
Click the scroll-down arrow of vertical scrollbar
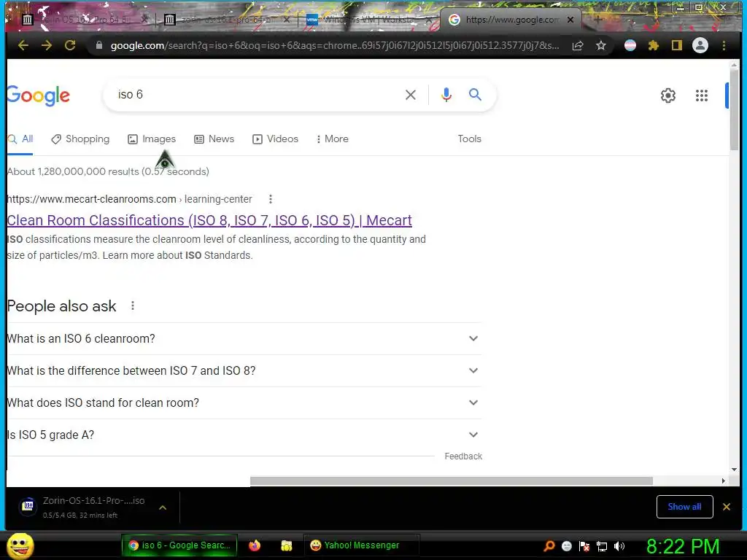734,470
